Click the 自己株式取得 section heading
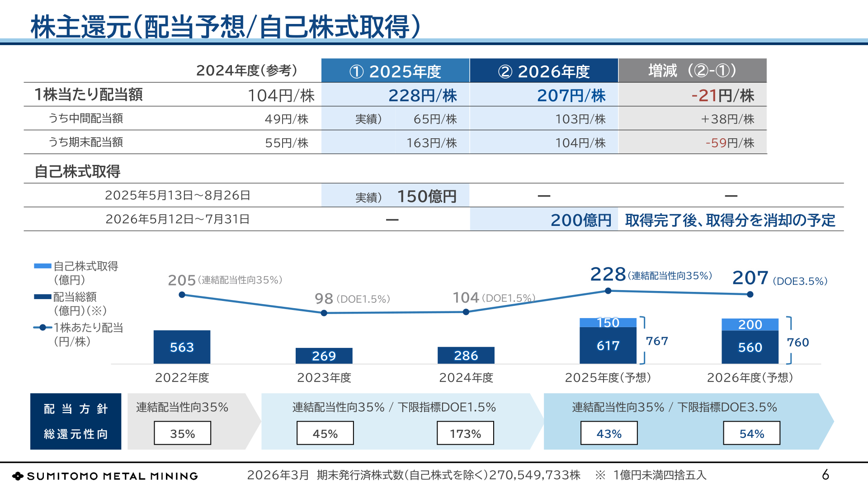Viewport: 868px width, 488px height. click(x=77, y=171)
